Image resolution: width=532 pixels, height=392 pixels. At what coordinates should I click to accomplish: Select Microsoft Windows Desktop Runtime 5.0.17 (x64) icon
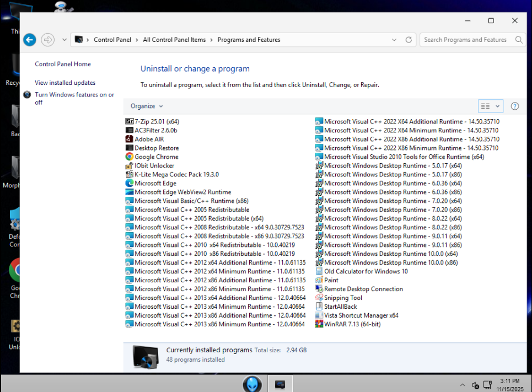click(x=319, y=165)
